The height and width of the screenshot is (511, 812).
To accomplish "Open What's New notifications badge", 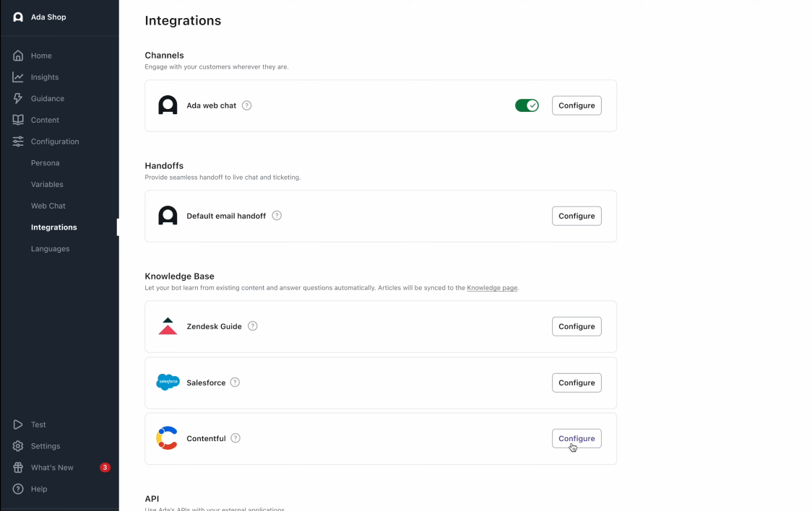I will [105, 468].
